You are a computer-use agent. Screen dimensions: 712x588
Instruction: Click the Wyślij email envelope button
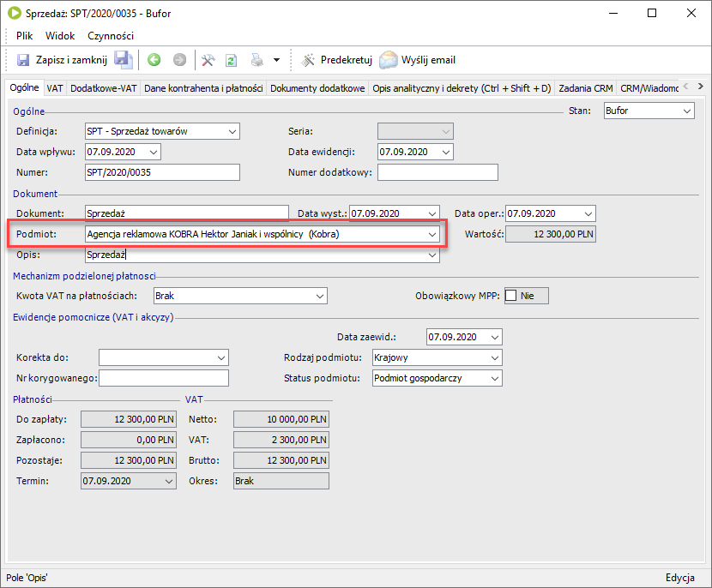[417, 60]
